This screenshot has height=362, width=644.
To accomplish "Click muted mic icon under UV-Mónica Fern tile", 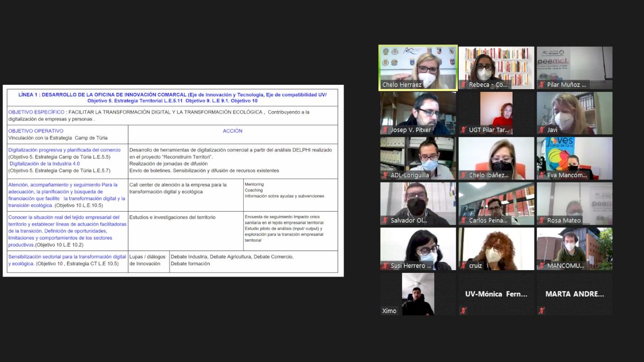I will pyautogui.click(x=464, y=310).
